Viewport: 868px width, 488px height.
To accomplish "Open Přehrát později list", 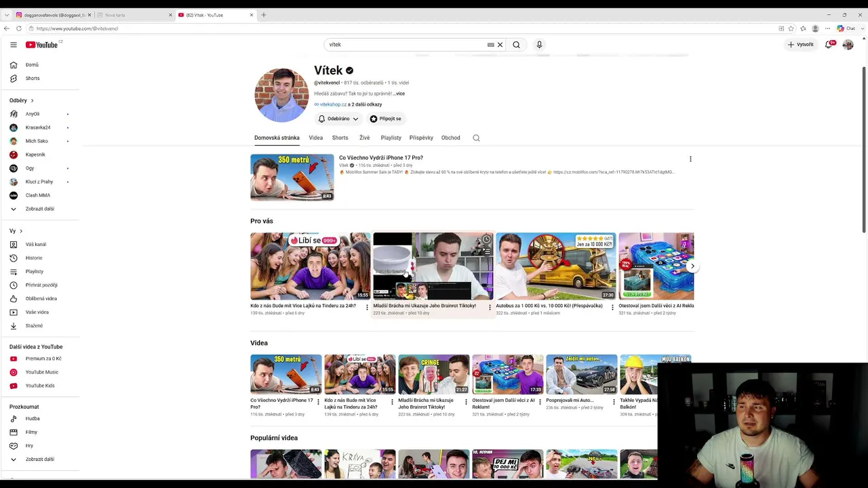I will 41,285.
